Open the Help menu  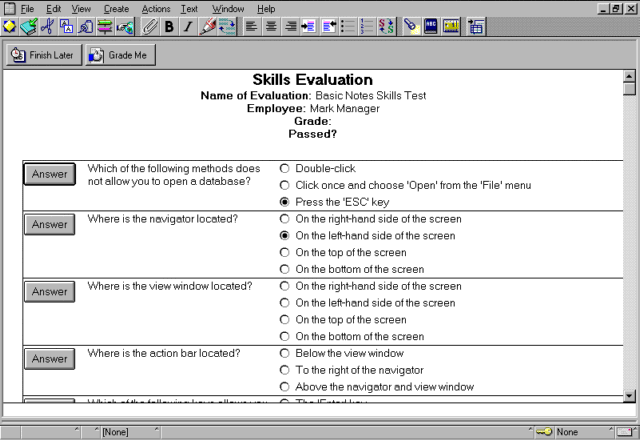click(x=266, y=9)
